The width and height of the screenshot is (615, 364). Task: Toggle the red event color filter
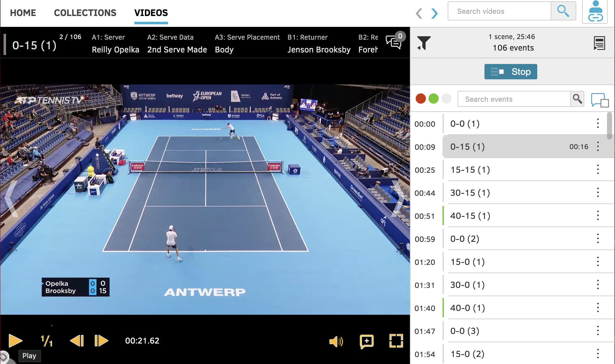coord(421,99)
